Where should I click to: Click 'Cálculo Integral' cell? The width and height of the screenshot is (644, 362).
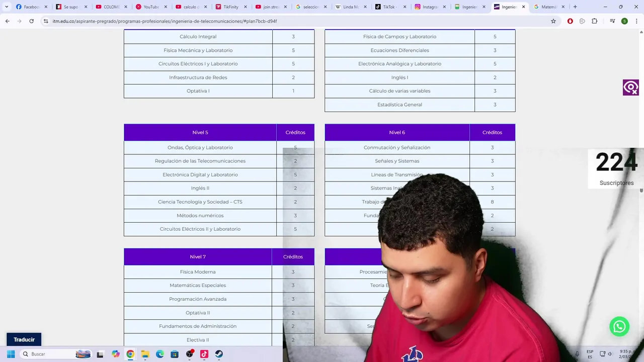[198, 36]
